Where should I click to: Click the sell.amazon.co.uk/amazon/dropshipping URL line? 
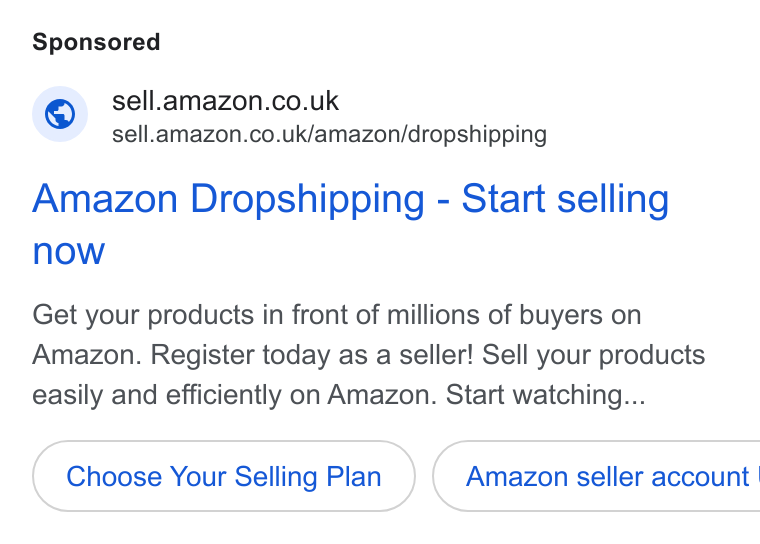click(x=330, y=134)
